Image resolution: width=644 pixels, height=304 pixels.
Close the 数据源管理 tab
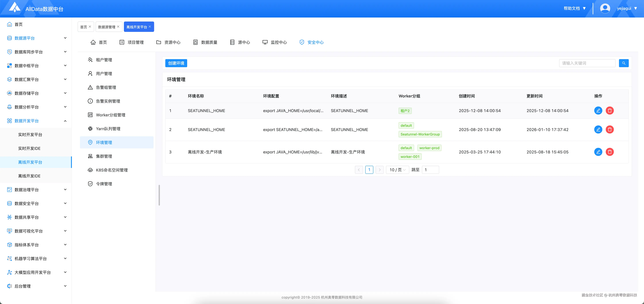pyautogui.click(x=118, y=27)
